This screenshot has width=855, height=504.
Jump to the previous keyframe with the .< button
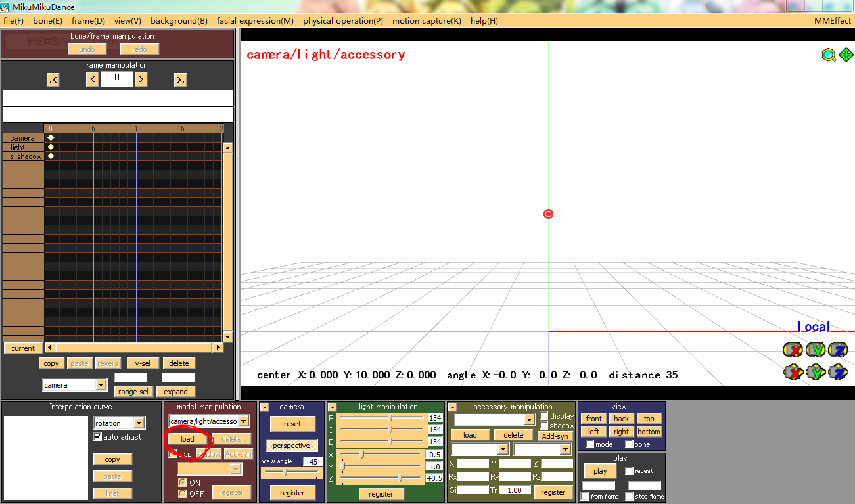coord(53,80)
